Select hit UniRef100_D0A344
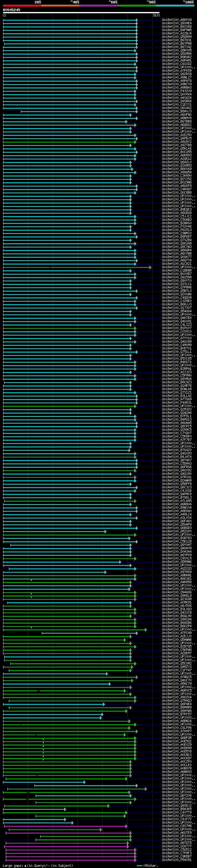The image size is (197, 868). click(x=177, y=552)
